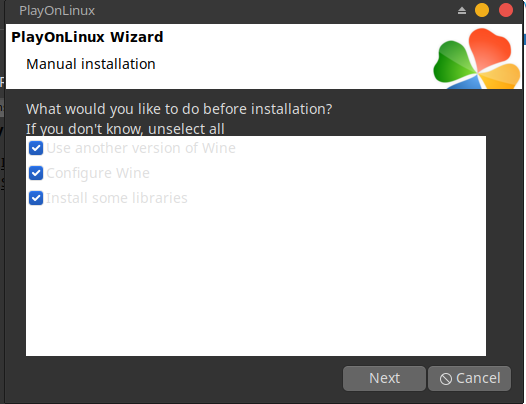Image resolution: width=526 pixels, height=404 pixels.
Task: Click the roll-up arrow icon in title bar
Action: click(462, 11)
